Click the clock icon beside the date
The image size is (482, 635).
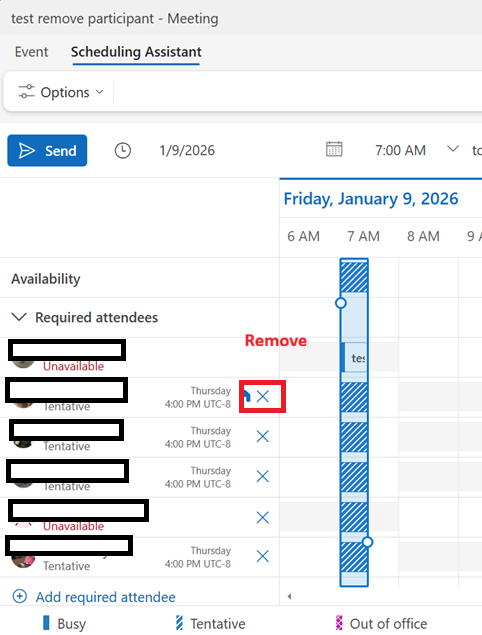[123, 151]
